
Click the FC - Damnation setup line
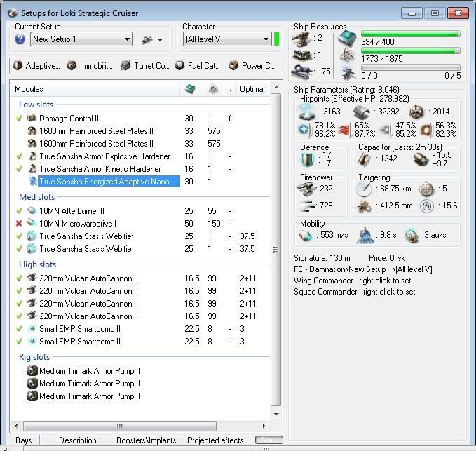[x=362, y=269]
